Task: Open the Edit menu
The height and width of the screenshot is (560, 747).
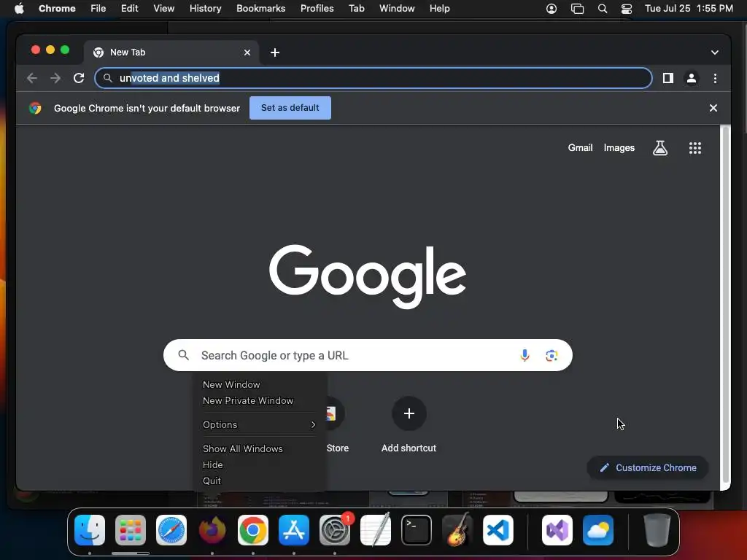Action: click(129, 9)
